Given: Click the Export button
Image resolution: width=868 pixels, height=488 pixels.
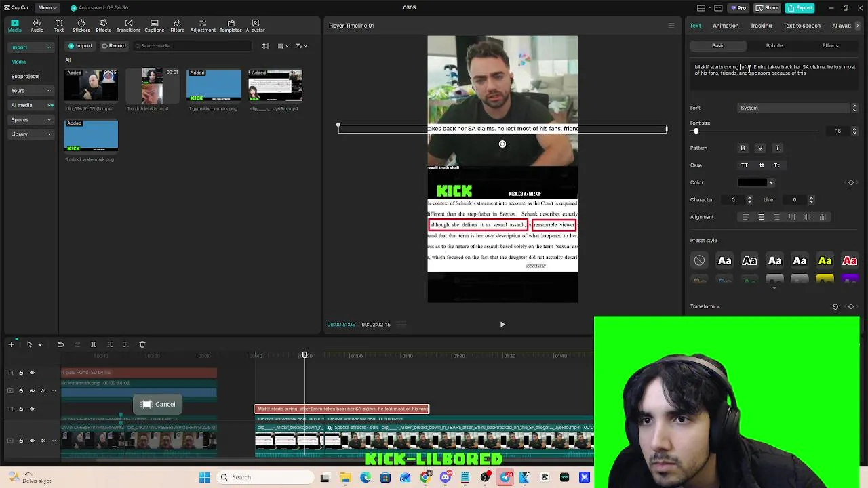Looking at the screenshot, I should (x=800, y=8).
